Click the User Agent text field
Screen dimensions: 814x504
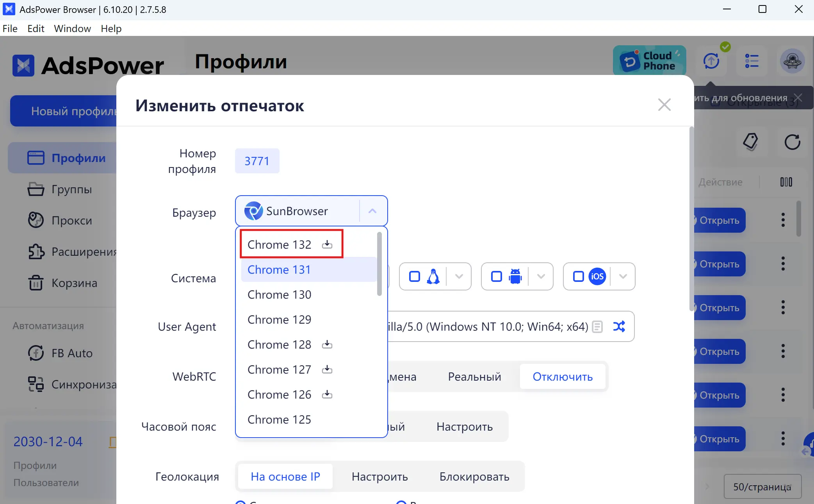(488, 326)
